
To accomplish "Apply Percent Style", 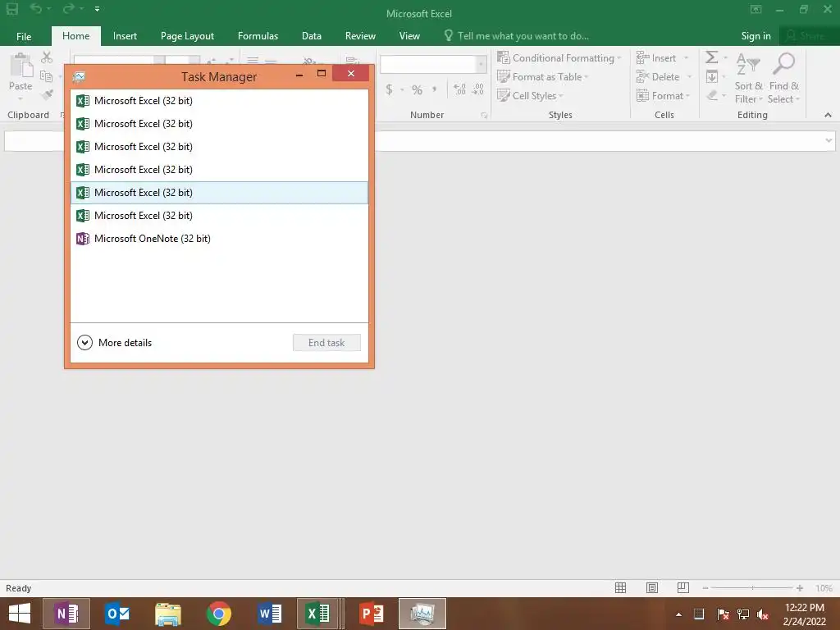I will 417,89.
